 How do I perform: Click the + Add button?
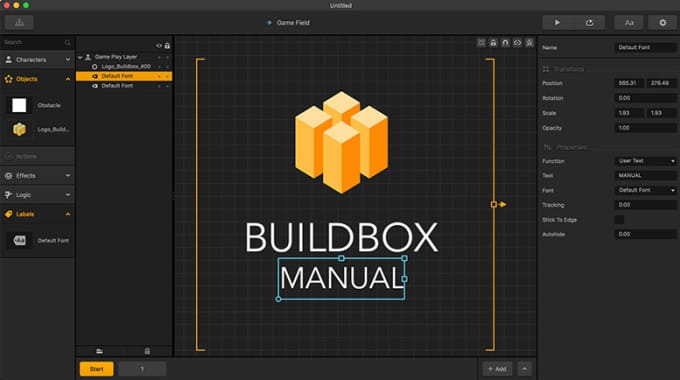pyautogui.click(x=497, y=369)
